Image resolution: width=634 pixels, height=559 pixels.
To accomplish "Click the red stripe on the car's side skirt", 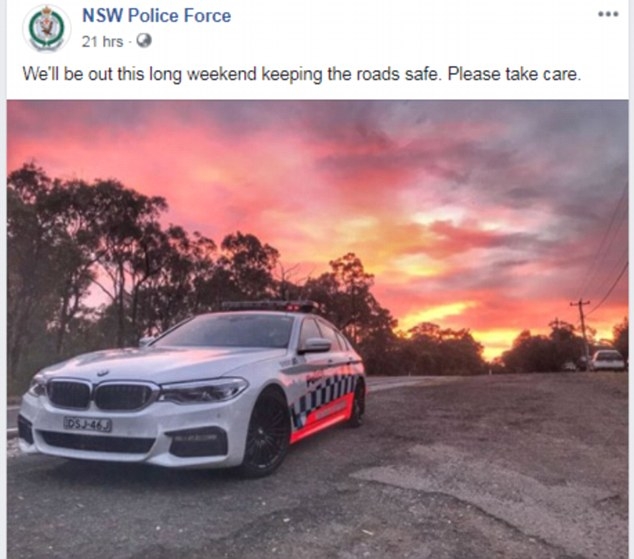I will click(321, 421).
